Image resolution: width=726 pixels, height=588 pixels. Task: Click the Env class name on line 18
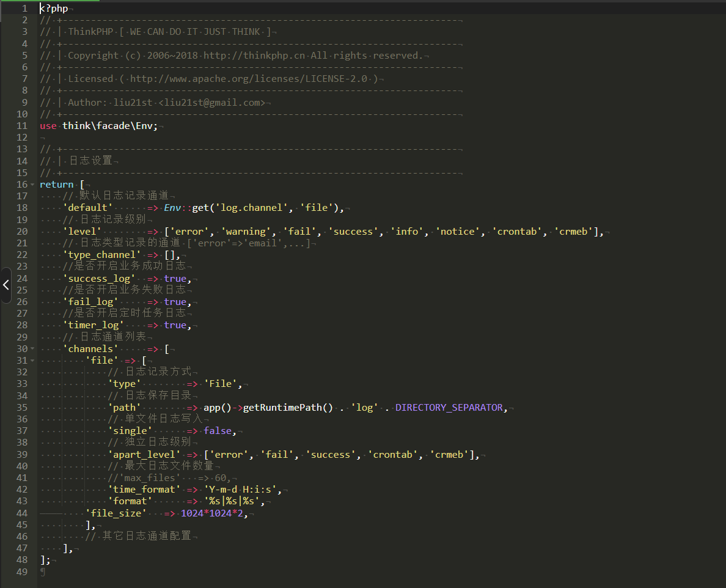[x=172, y=208]
